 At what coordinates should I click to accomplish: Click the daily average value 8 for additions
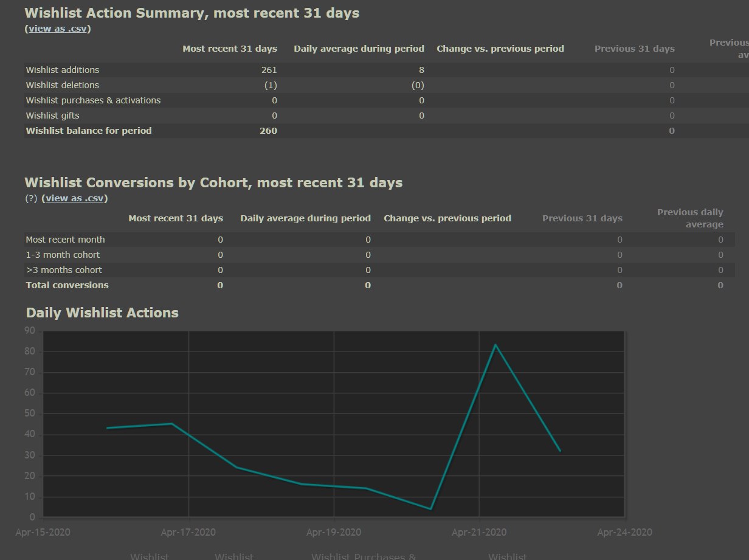(421, 70)
